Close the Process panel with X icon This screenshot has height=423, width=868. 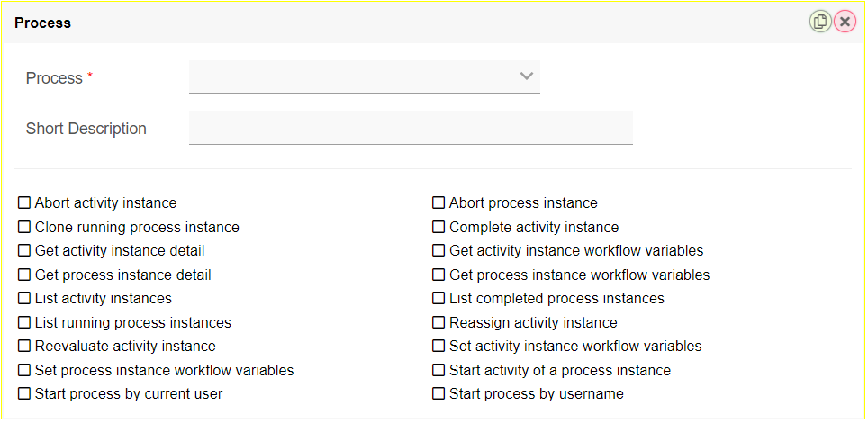(x=845, y=22)
